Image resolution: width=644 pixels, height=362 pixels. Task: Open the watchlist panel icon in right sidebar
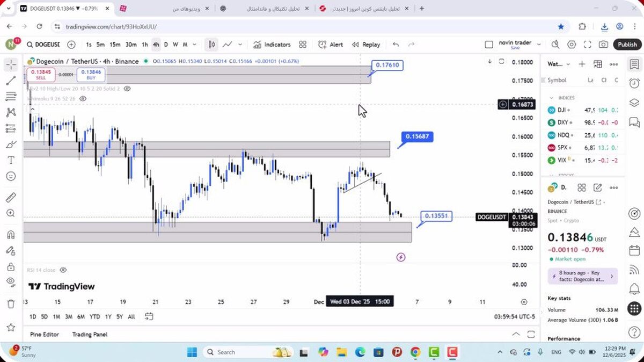[x=634, y=64]
